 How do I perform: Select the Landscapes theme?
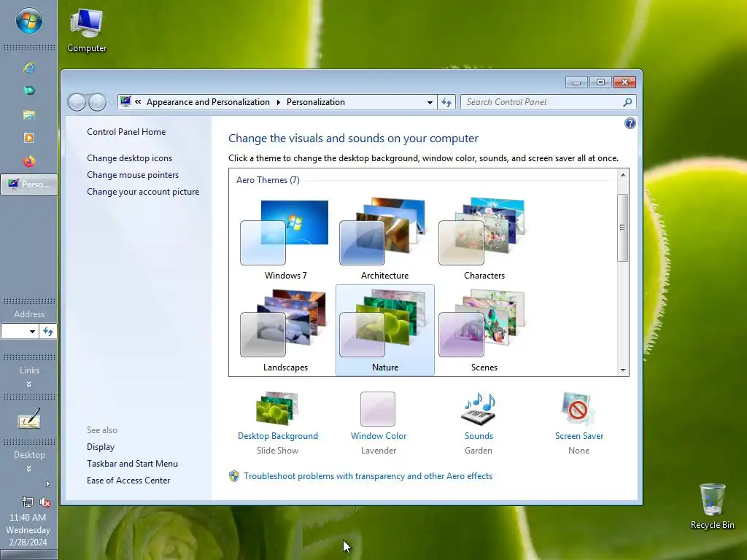[285, 330]
